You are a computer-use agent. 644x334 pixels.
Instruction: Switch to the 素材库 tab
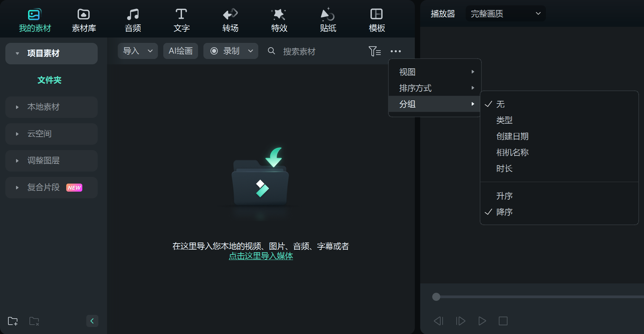coord(83,19)
